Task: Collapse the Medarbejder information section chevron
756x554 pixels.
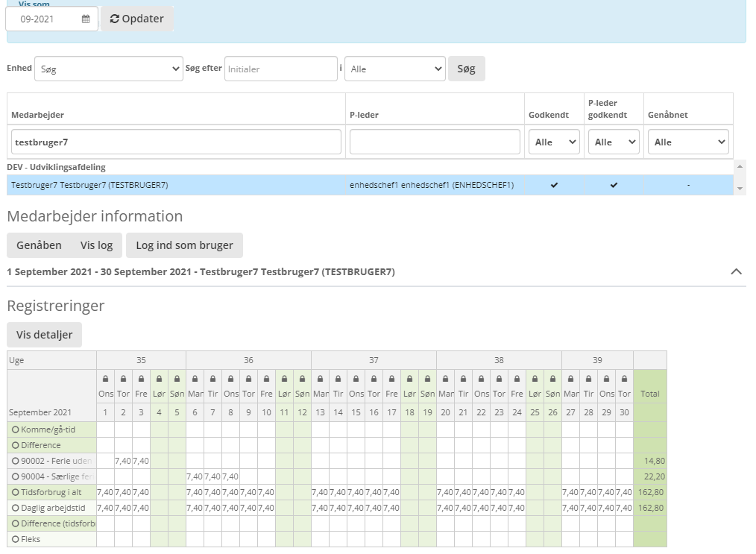Action: click(x=736, y=271)
